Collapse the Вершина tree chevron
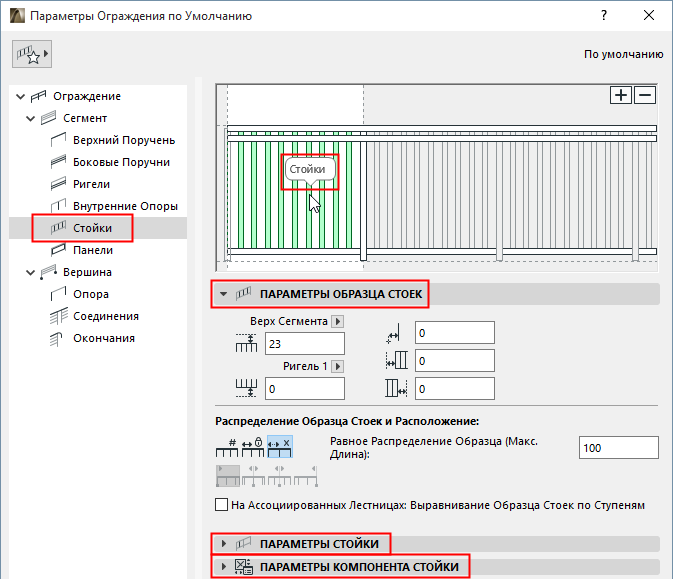Screen dimensions: 673x579 [30, 272]
